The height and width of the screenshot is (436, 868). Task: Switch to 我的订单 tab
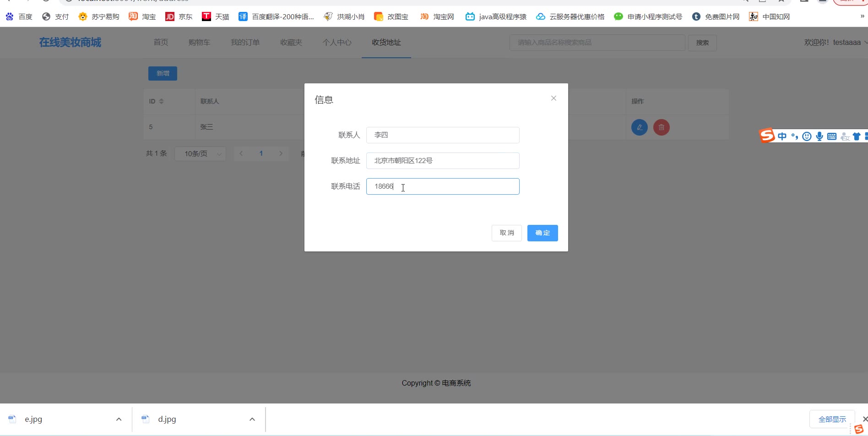pyautogui.click(x=245, y=43)
